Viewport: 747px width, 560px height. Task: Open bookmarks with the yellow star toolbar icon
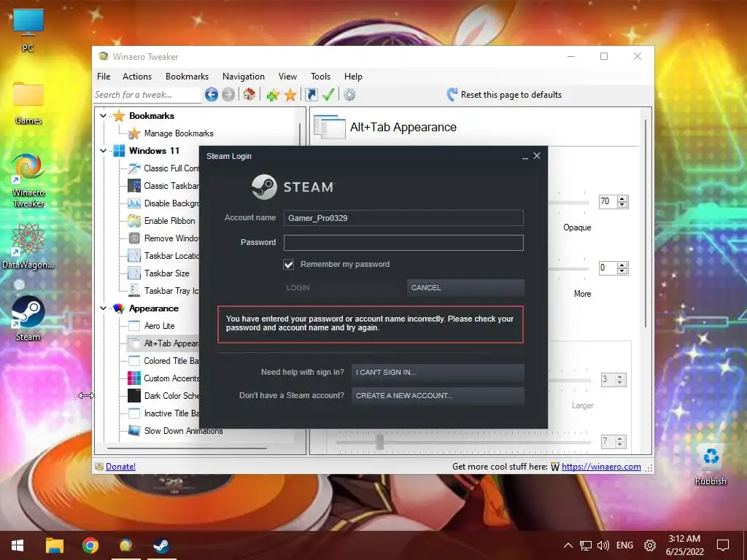tap(290, 95)
